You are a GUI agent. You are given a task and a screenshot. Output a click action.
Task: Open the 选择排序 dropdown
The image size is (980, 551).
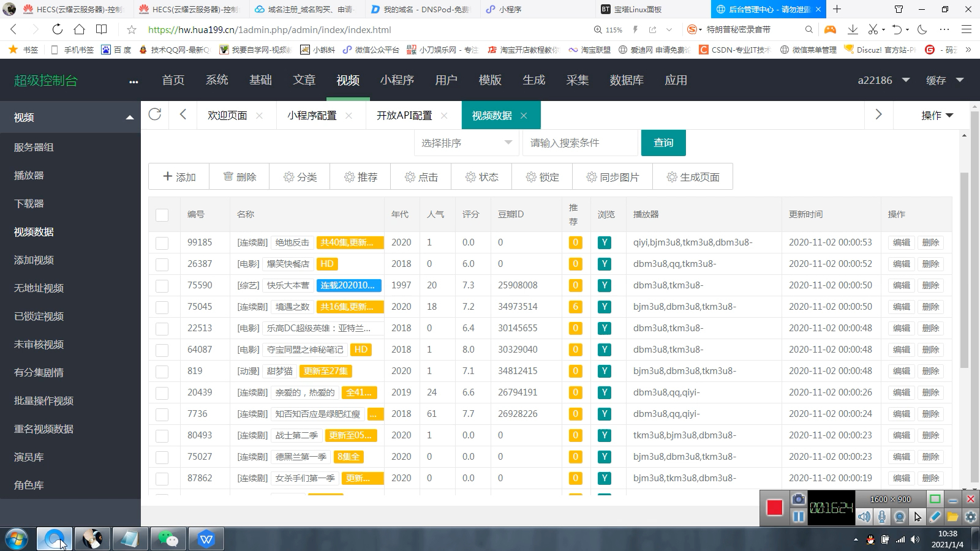pyautogui.click(x=466, y=143)
